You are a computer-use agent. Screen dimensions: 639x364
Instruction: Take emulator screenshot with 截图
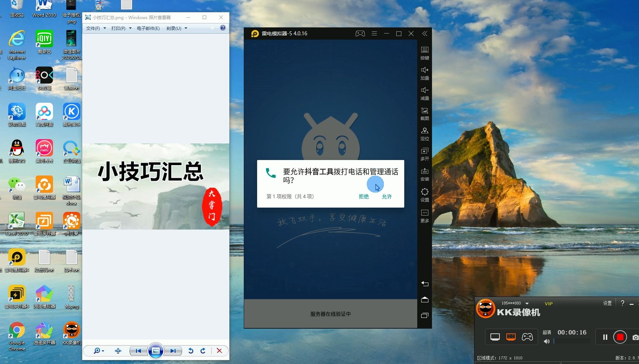pos(424,114)
